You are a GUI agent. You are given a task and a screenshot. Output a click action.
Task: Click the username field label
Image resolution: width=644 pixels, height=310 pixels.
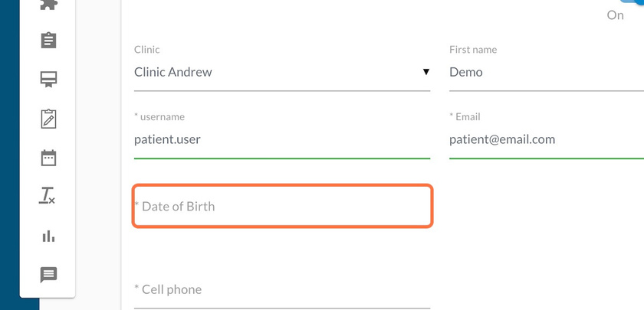159,117
